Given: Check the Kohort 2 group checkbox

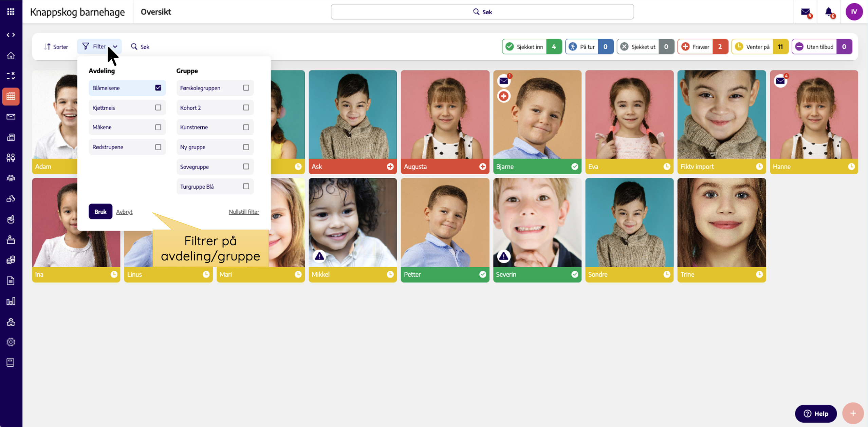Looking at the screenshot, I should 246,108.
